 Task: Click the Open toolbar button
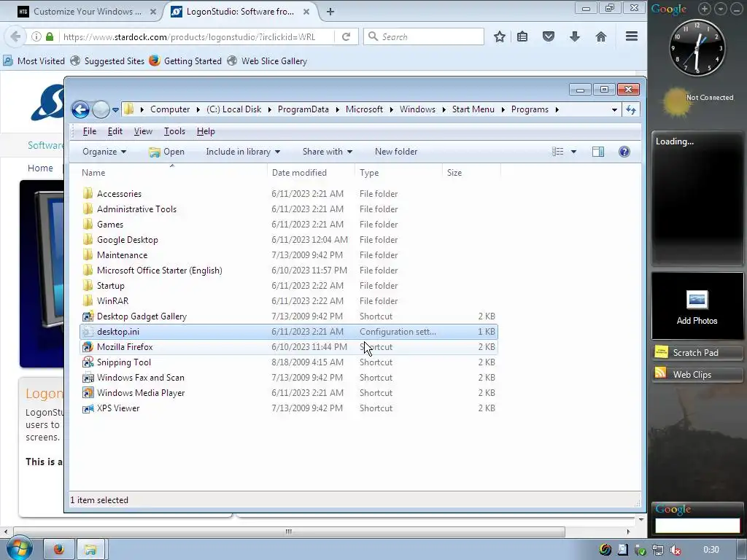click(167, 152)
